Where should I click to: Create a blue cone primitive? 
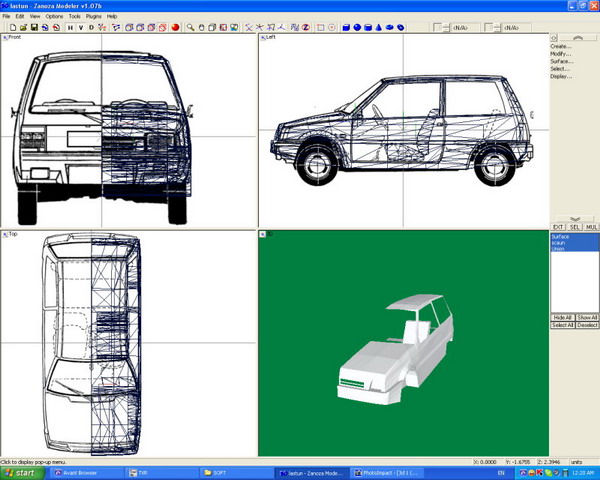pyautogui.click(x=379, y=28)
